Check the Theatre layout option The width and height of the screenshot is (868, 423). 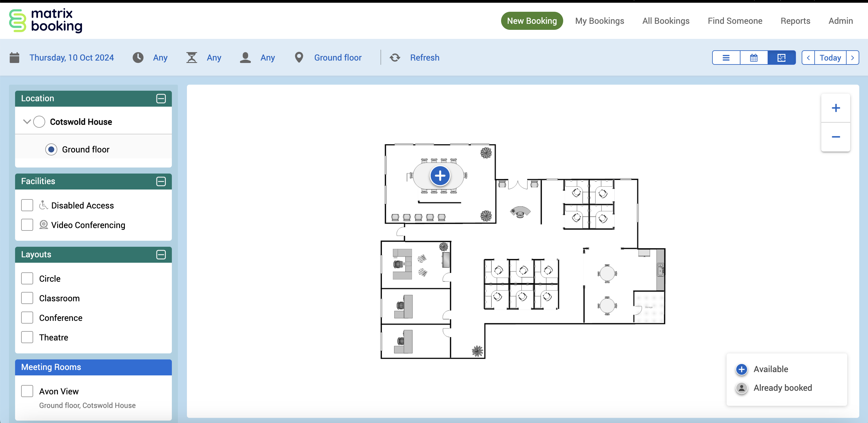click(x=27, y=337)
